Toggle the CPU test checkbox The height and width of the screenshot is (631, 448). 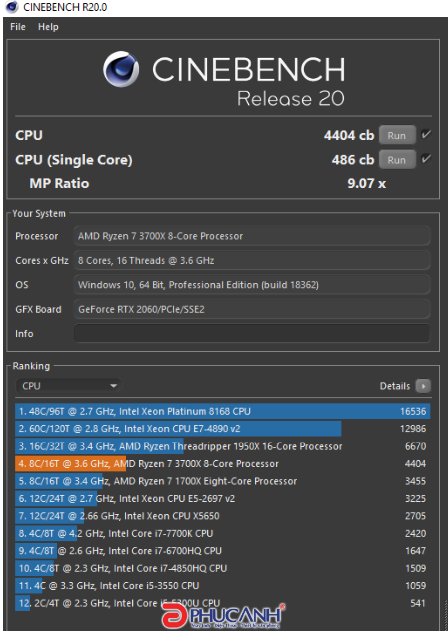coord(425,134)
